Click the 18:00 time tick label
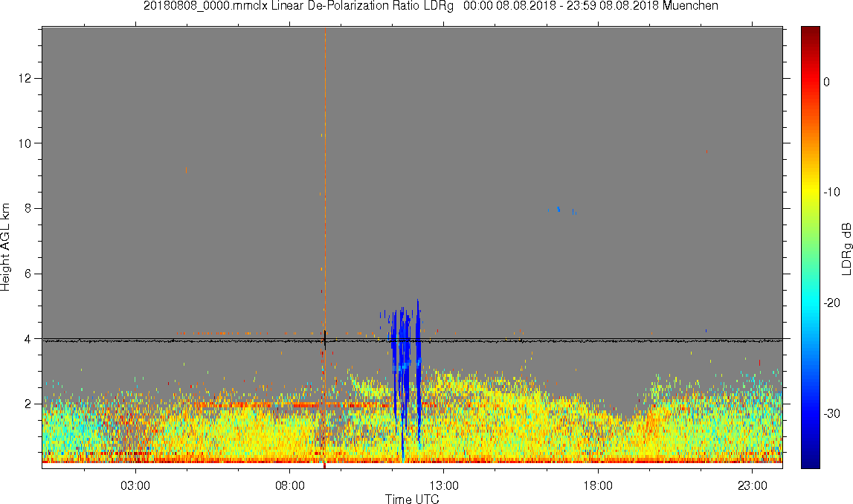 599,485
